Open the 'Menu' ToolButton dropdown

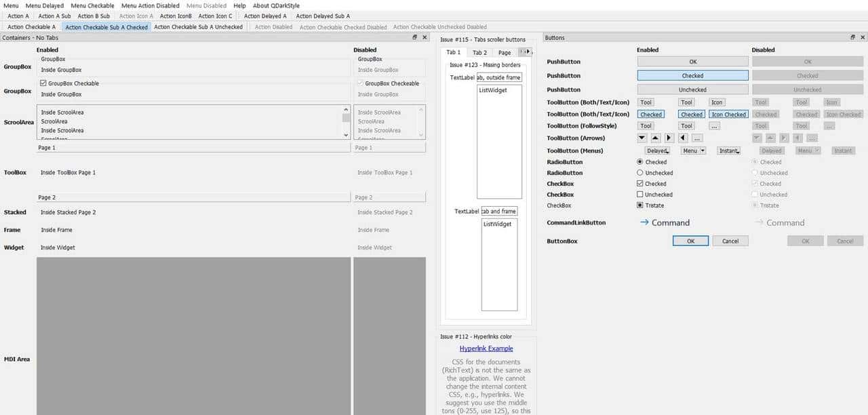(x=692, y=151)
